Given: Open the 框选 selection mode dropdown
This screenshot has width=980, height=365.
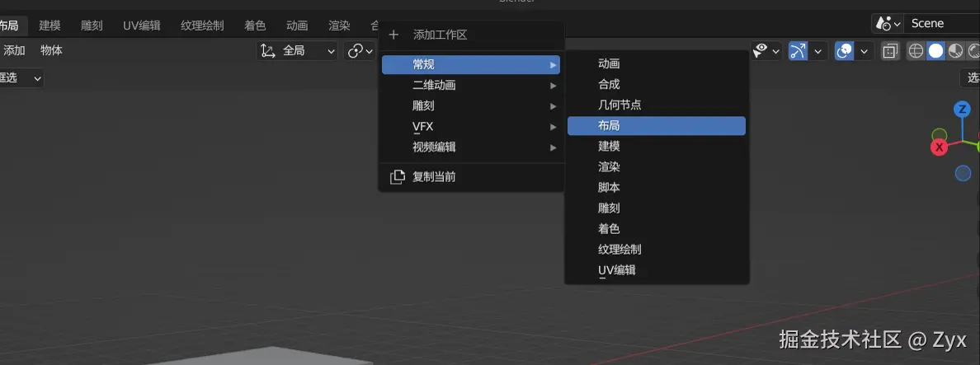Looking at the screenshot, I should point(21,78).
